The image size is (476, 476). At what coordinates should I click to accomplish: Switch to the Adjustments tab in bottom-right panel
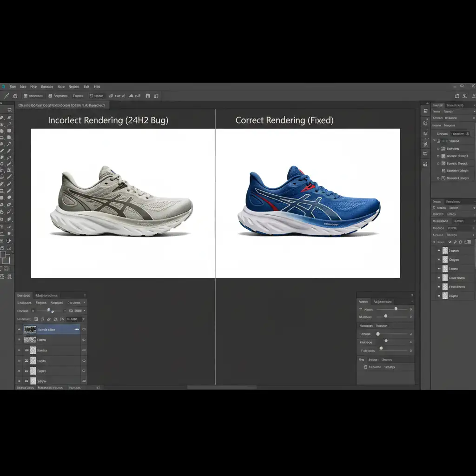pyautogui.click(x=382, y=302)
